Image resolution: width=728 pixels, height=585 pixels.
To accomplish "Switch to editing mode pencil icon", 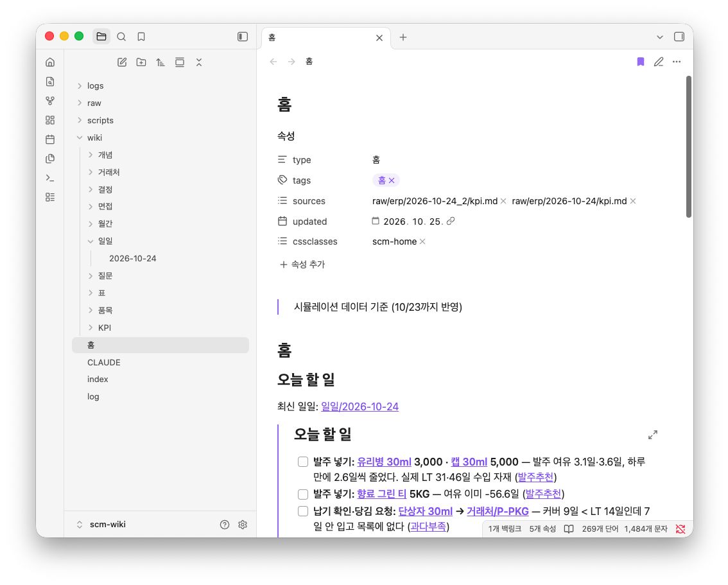I will (659, 62).
